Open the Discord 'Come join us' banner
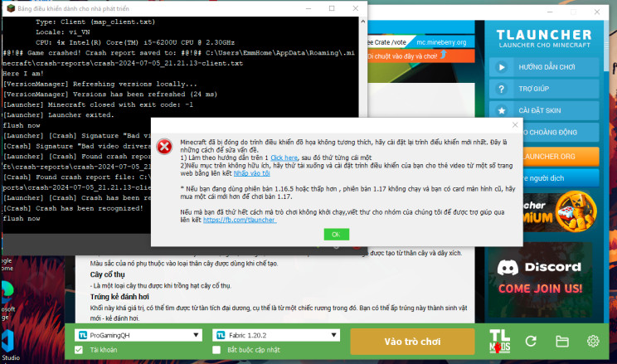The height and width of the screenshot is (364, 617). coord(540,279)
